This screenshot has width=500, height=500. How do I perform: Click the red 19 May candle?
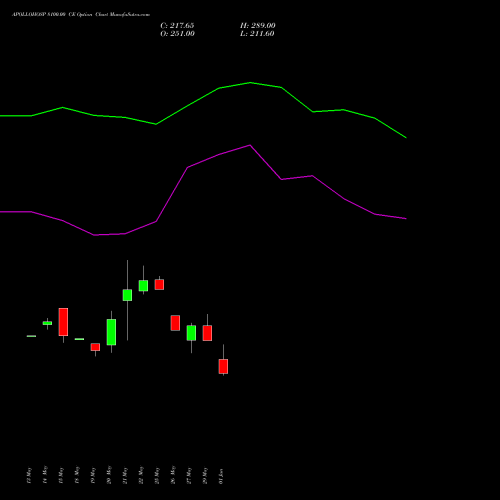[x=95, y=347]
